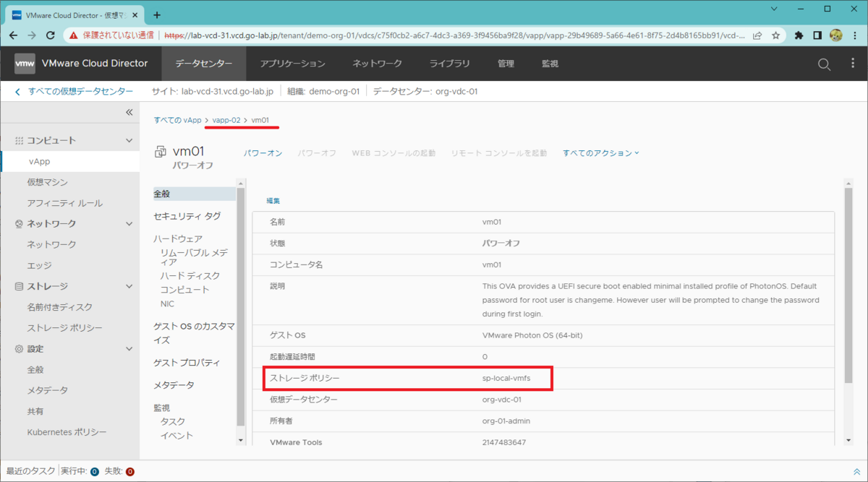This screenshot has width=868, height=482.
Task: Click the running tasks count badge
Action: [x=94, y=472]
